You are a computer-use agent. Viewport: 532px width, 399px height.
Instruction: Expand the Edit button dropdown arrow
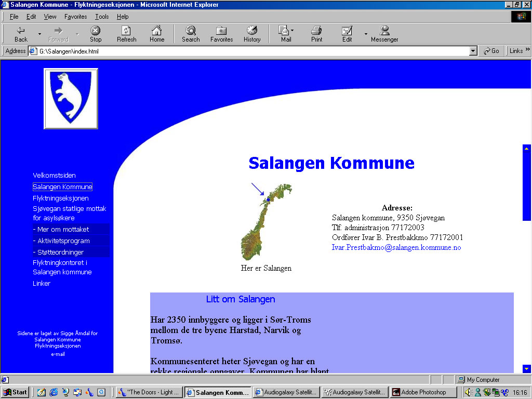(366, 34)
